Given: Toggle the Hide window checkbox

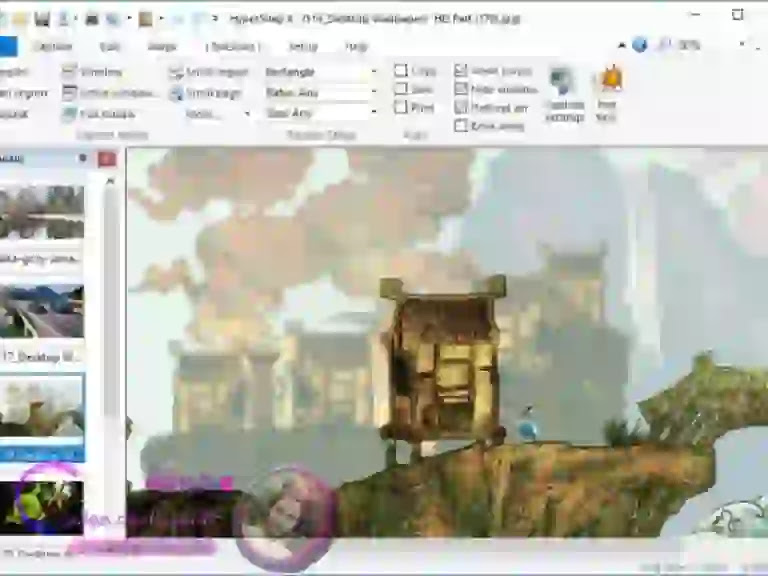Looking at the screenshot, I should (460, 89).
